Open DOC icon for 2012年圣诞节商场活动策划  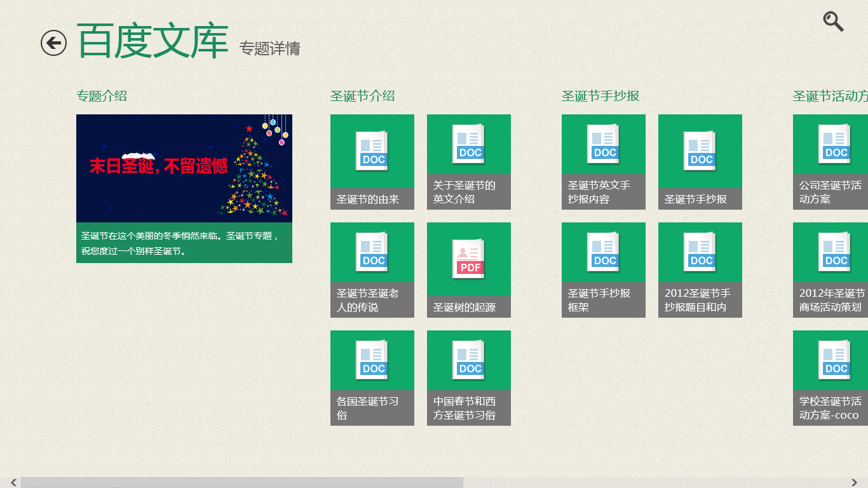834,252
